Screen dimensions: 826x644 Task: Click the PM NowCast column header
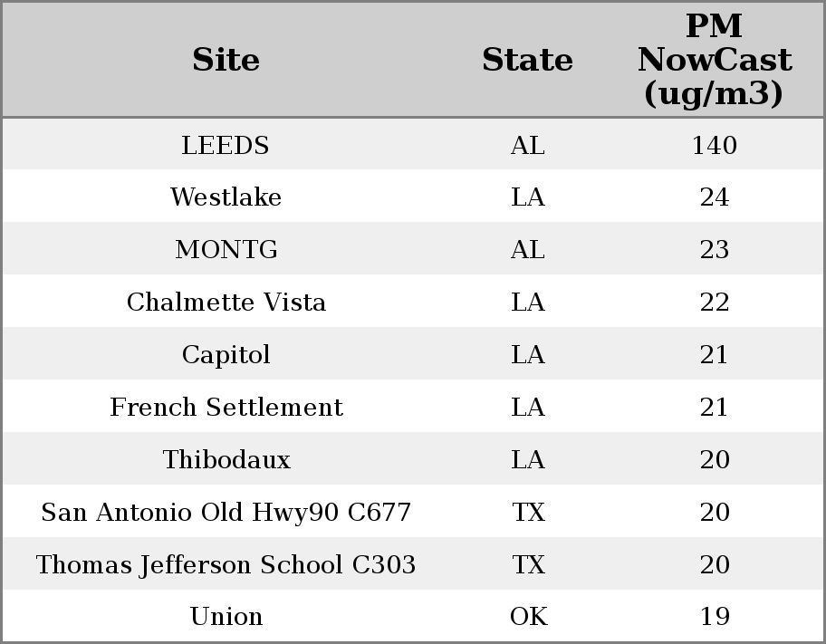[x=715, y=60]
